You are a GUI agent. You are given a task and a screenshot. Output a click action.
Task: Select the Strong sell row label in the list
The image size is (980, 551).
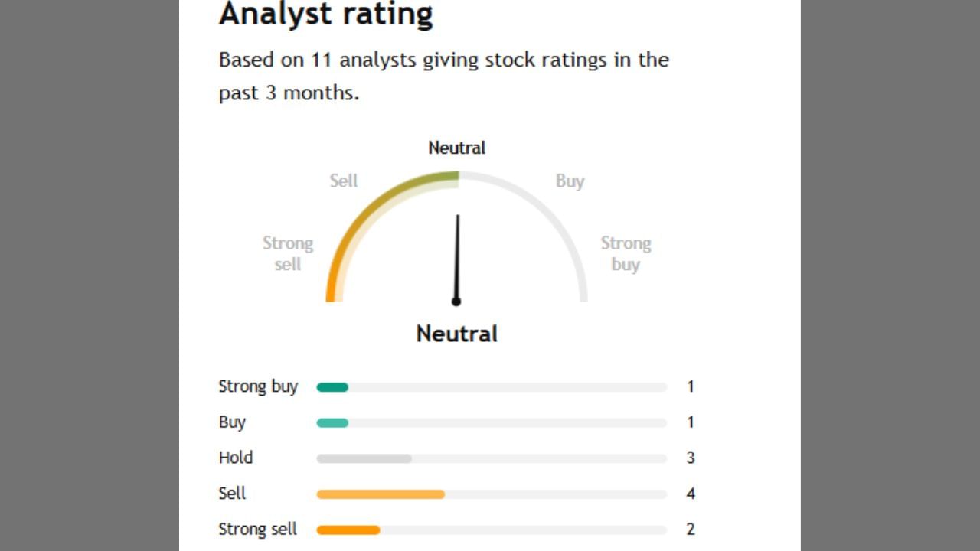tap(257, 529)
